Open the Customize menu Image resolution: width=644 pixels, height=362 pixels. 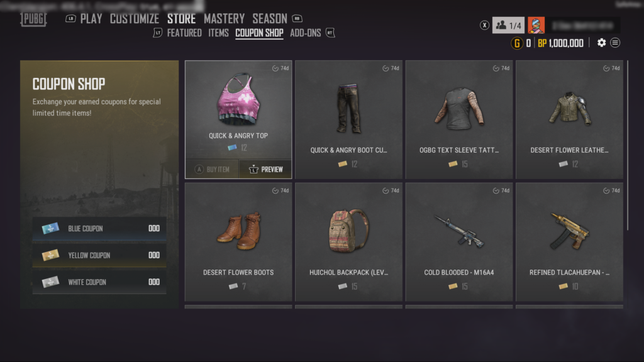click(135, 18)
